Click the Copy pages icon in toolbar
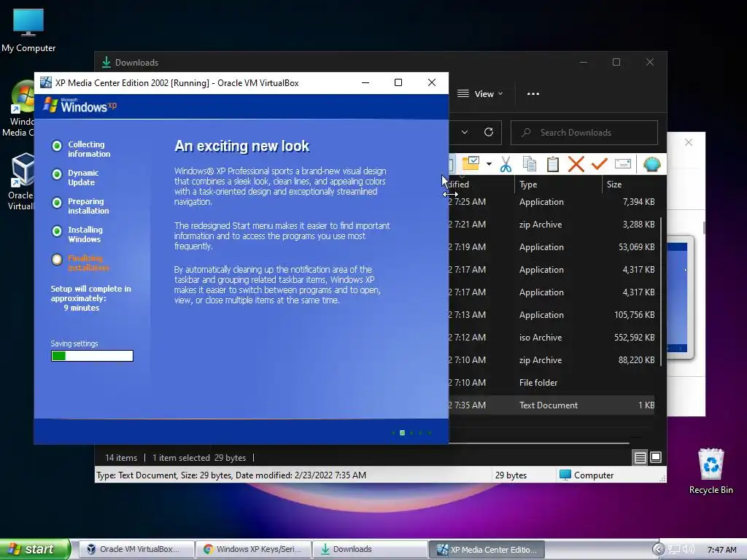The image size is (747, 560). (530, 164)
